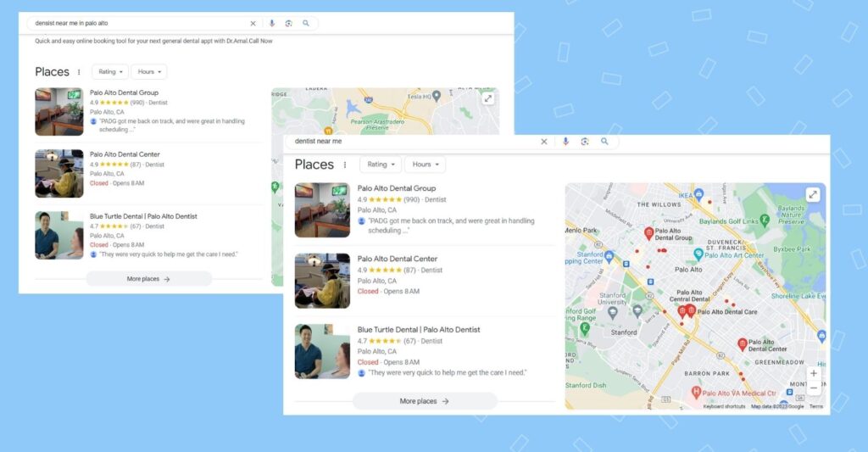Click the Terms link under the map
This screenshot has height=452, width=868.
(816, 406)
